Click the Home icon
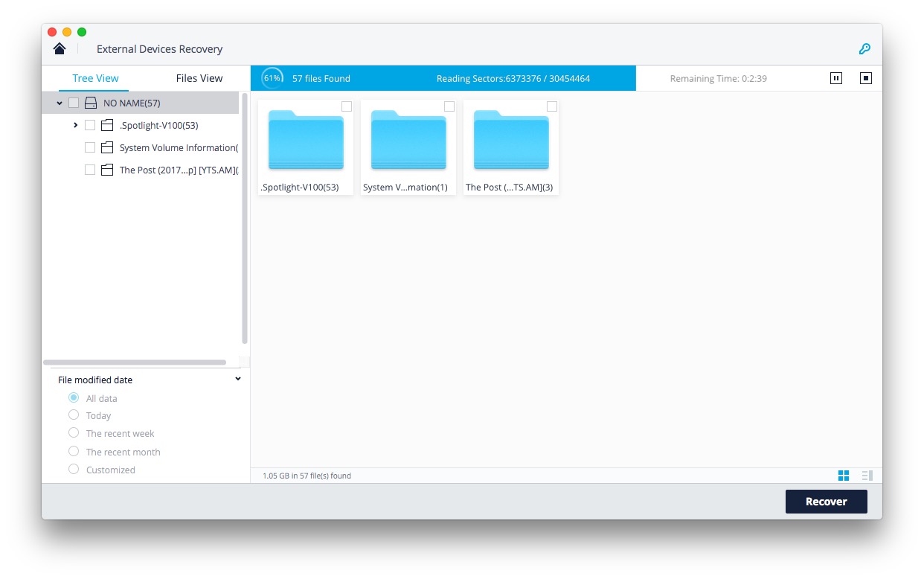The height and width of the screenshot is (579, 924). (60, 49)
